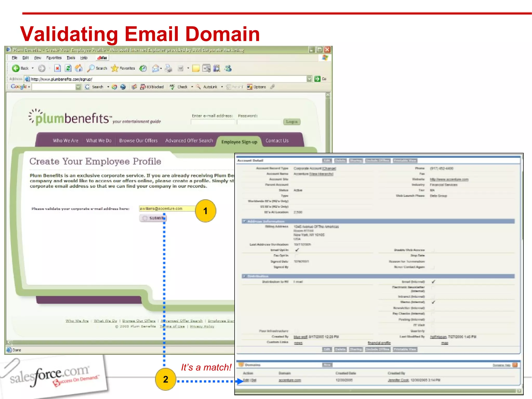This screenshot has width=532, height=399.
Task: Click the orange Domains Help icon
Action: [x=515, y=365]
